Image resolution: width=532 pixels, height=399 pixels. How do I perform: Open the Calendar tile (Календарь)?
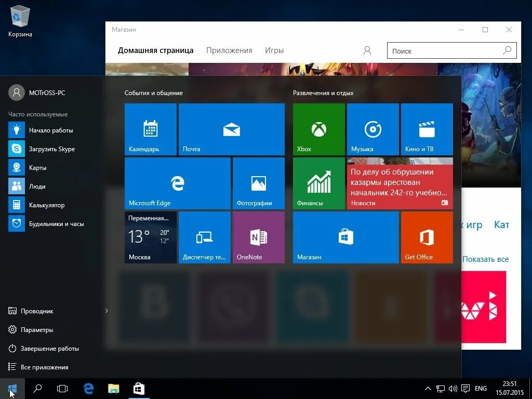click(x=150, y=129)
